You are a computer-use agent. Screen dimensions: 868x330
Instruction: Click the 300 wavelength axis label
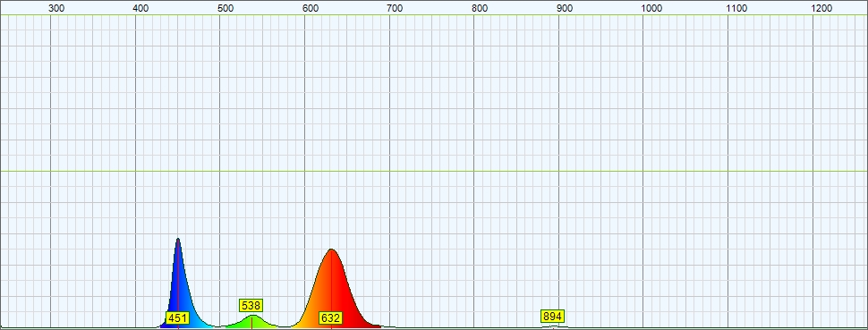point(55,8)
